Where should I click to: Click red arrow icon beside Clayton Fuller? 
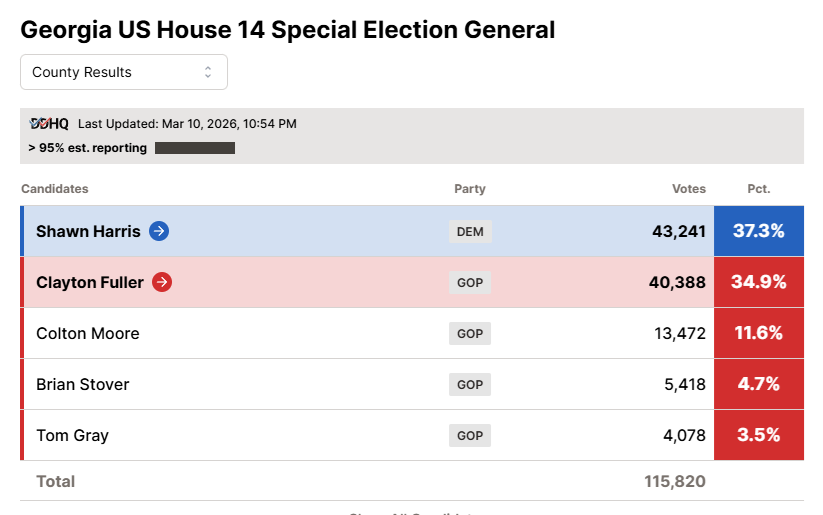pos(162,282)
